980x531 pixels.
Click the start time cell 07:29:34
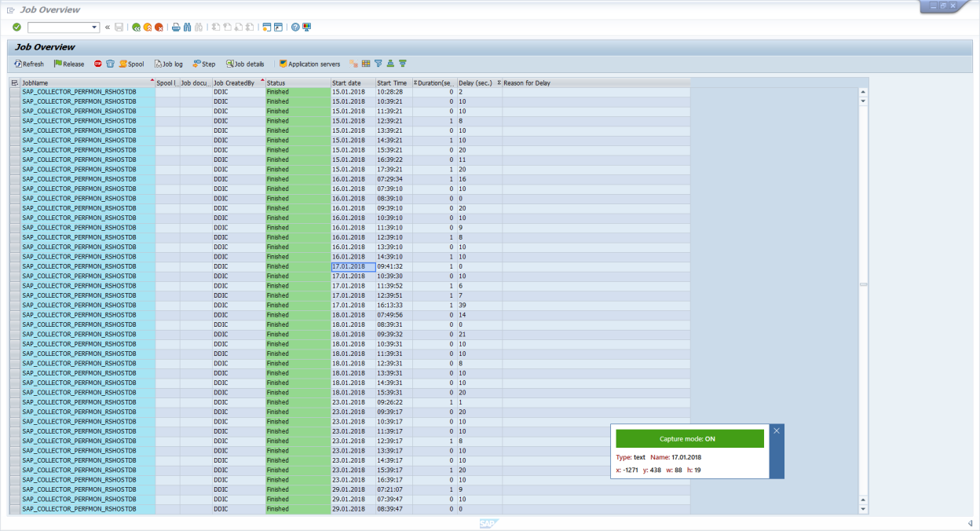pyautogui.click(x=393, y=179)
